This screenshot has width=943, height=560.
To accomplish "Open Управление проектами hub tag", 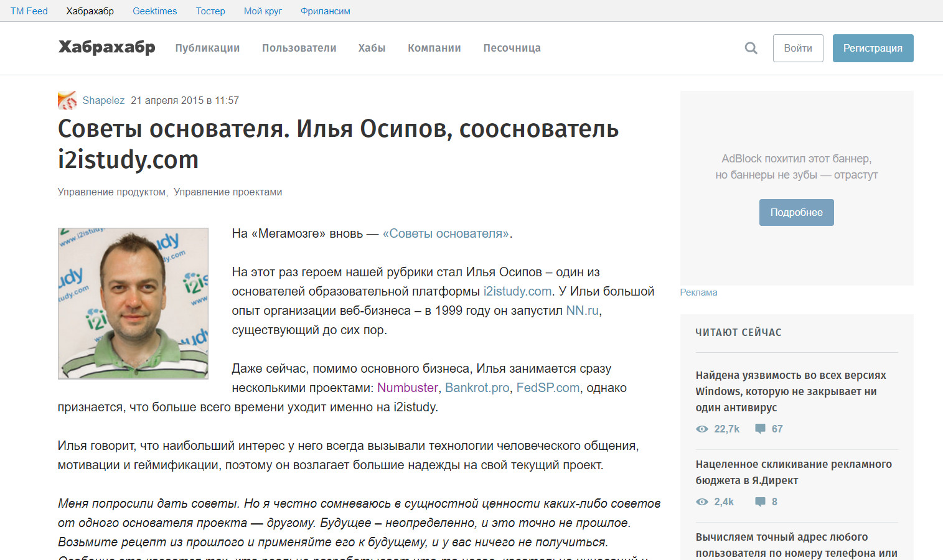I will pyautogui.click(x=228, y=192).
